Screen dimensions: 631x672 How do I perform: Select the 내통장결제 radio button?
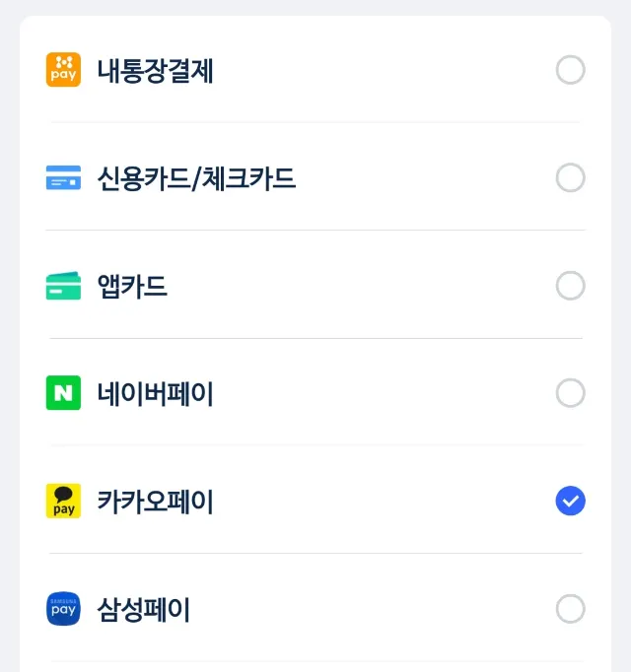click(x=570, y=70)
